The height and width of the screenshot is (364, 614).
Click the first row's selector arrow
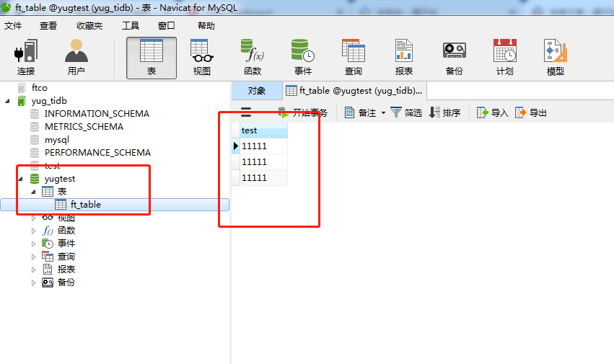coord(235,146)
